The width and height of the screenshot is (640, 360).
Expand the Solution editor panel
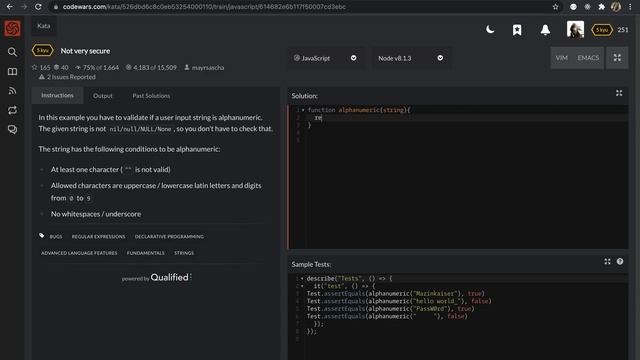(x=619, y=93)
